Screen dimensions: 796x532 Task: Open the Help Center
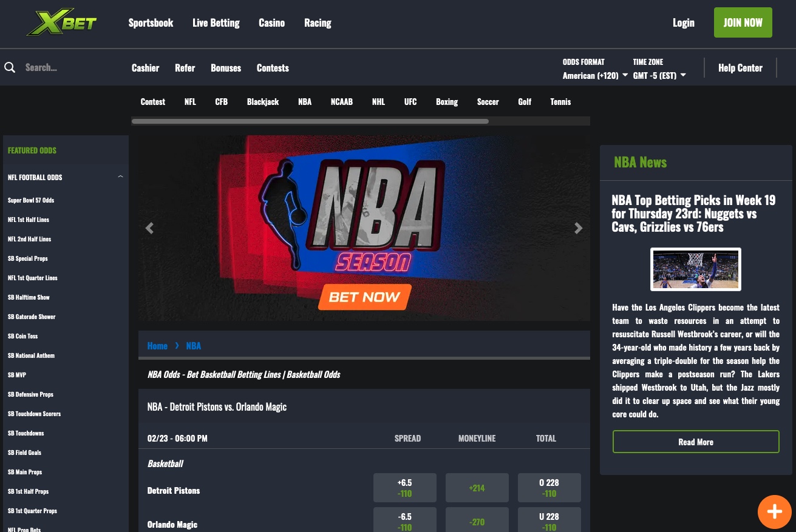click(740, 67)
